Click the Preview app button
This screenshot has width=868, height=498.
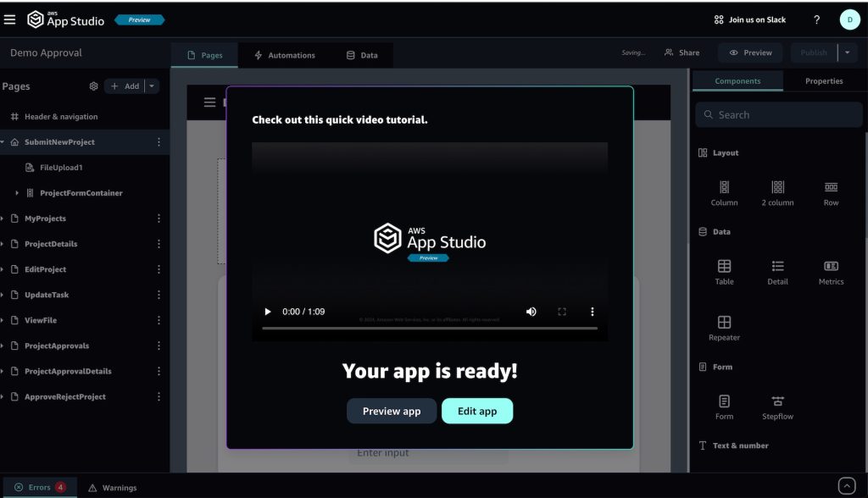tap(392, 411)
